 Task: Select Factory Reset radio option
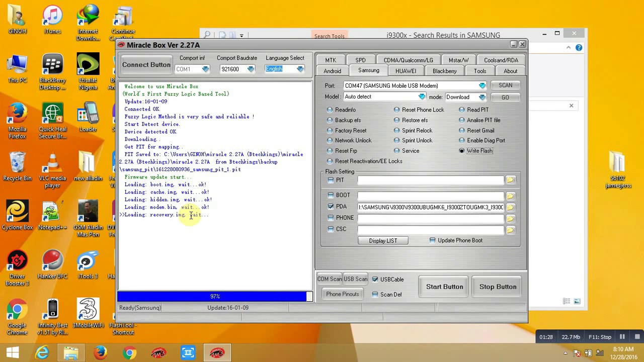click(330, 130)
